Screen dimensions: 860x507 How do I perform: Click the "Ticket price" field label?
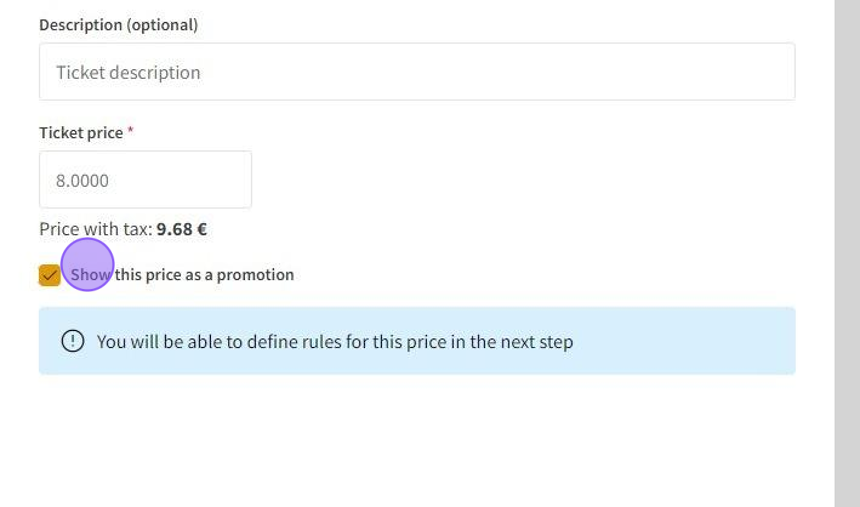click(81, 133)
